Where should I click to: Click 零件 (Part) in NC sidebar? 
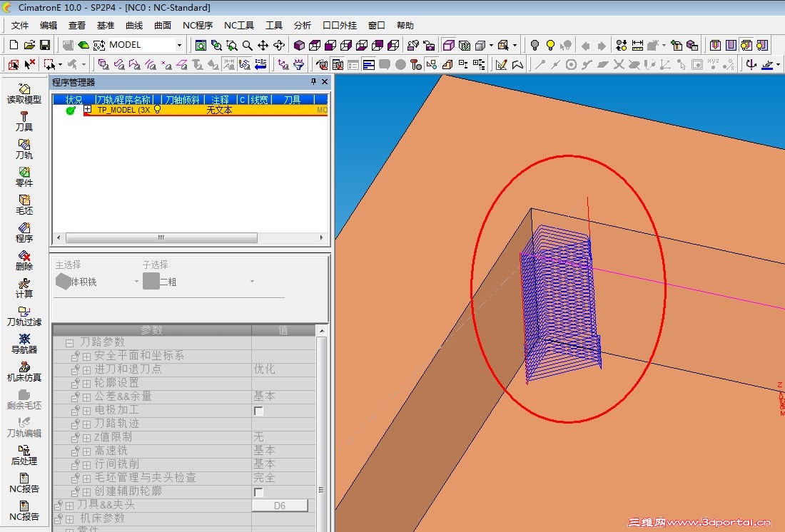[24, 177]
